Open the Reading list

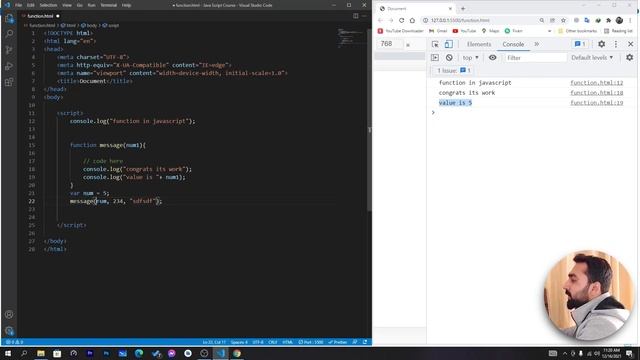pyautogui.click(x=618, y=31)
